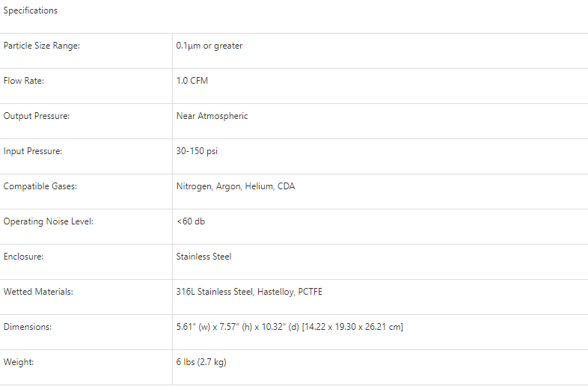
Task: Click the Specifications heading
Action: click(x=31, y=10)
